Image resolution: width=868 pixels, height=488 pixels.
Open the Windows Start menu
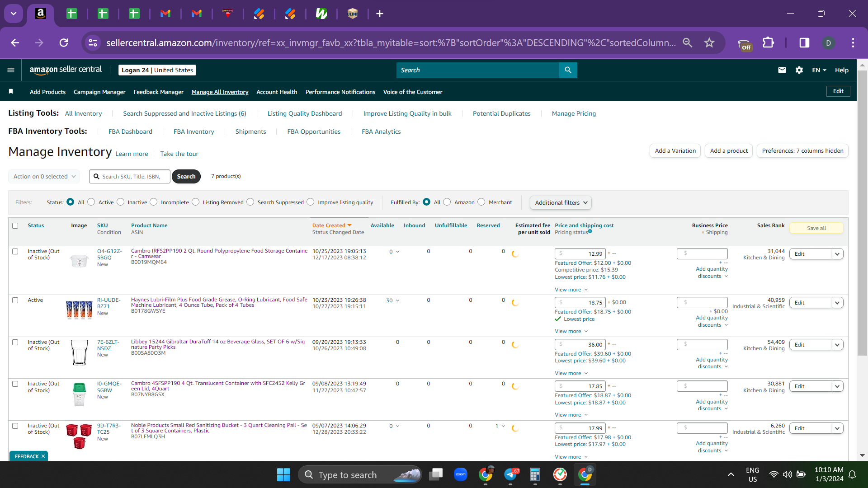tap(283, 474)
